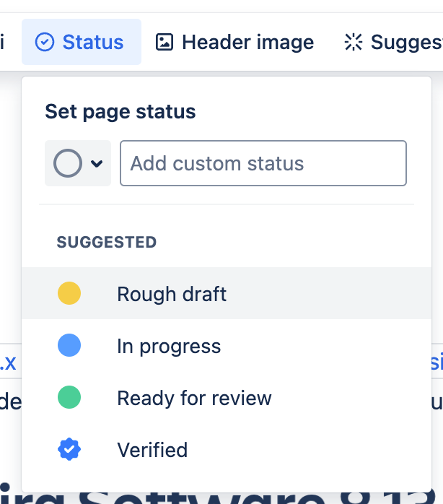Screen dimensions: 443x504
Task: Click the page title text at bottom
Action: [x=216, y=497]
